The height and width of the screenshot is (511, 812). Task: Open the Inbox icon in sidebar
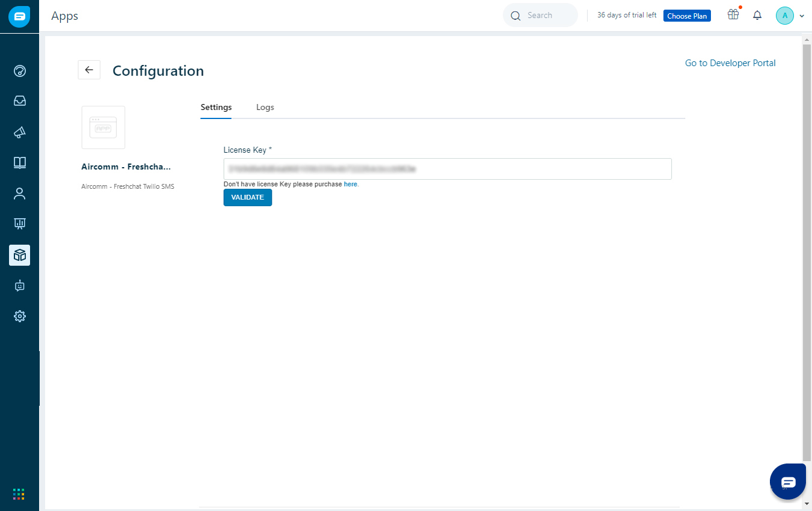[19, 101]
